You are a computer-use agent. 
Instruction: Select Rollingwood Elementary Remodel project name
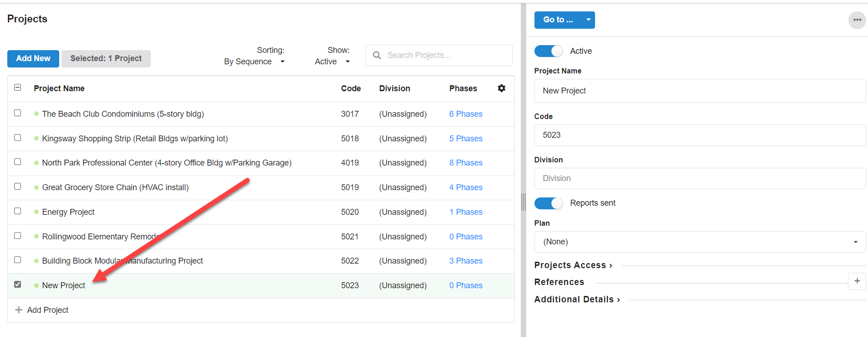click(x=103, y=237)
